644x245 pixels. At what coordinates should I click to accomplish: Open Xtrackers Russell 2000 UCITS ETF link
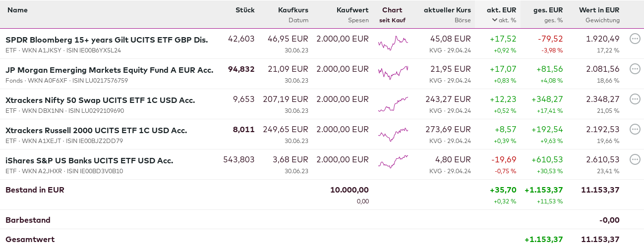[x=96, y=130]
